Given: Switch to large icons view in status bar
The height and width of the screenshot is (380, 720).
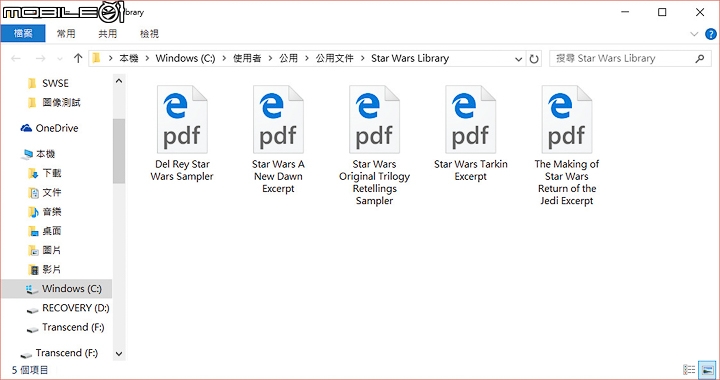Looking at the screenshot, I should (707, 369).
